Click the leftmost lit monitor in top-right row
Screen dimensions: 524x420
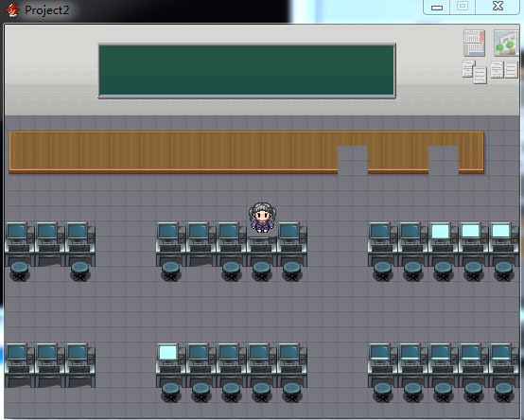tap(440, 231)
